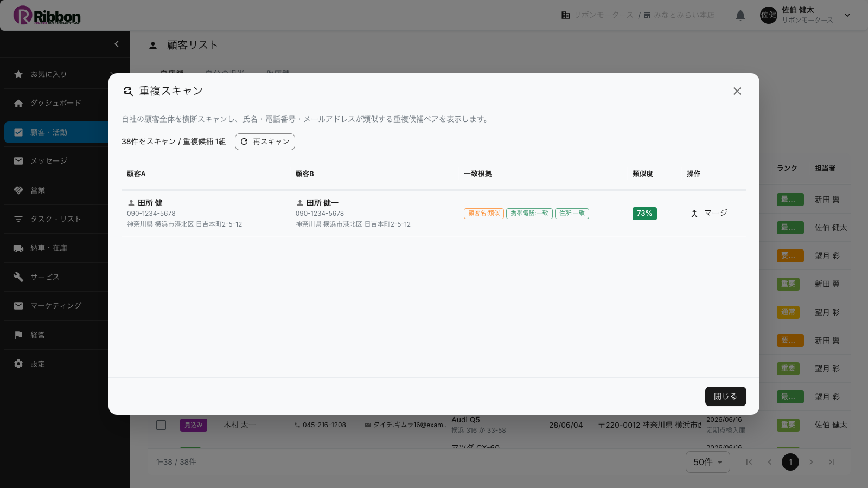Screen dimensions: 868x488
Task: Click the 設定 gear icon
Action: tap(18, 364)
